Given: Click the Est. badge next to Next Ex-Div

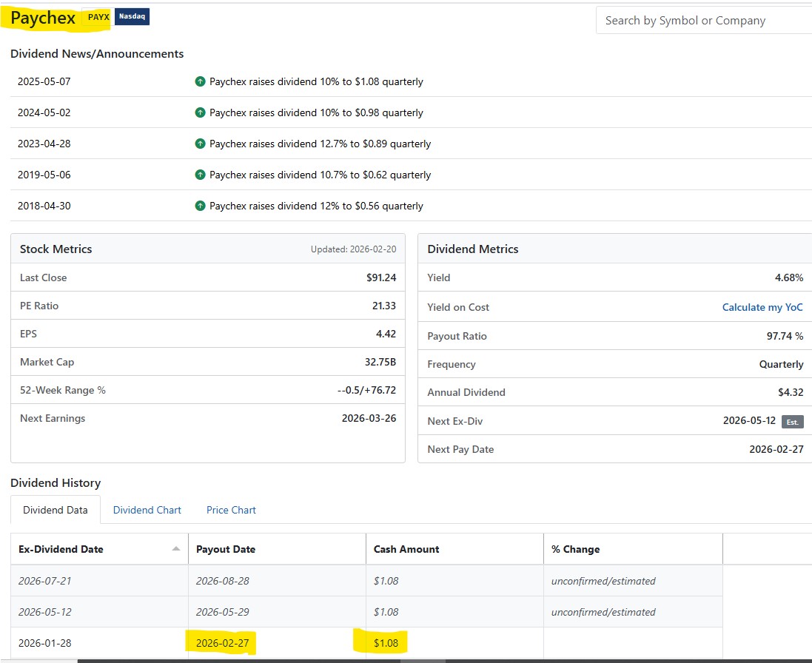Looking at the screenshot, I should tap(792, 421).
